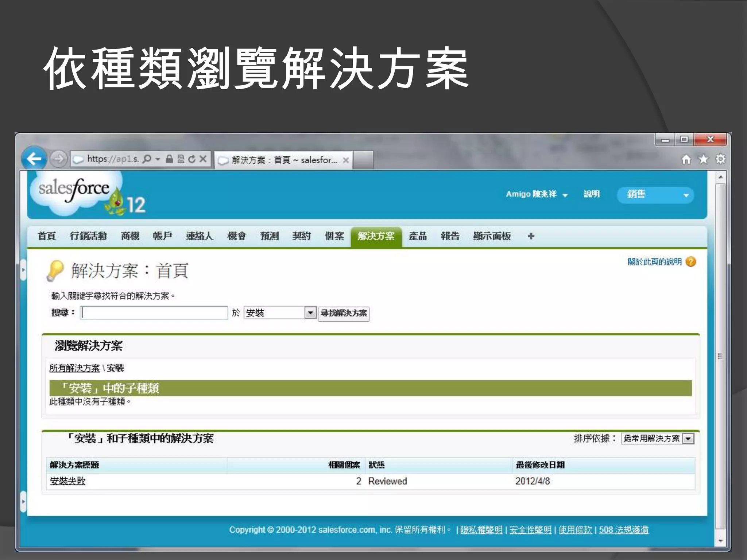Screen dimensions: 747x560
Task: Go back with the browser back arrow
Action: [x=34, y=159]
